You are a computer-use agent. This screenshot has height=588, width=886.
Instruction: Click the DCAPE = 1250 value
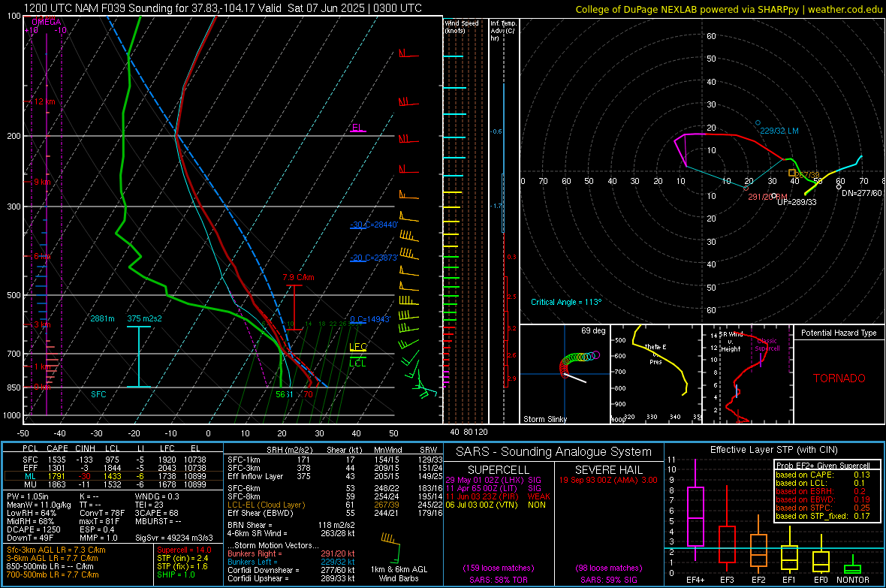click(x=33, y=529)
